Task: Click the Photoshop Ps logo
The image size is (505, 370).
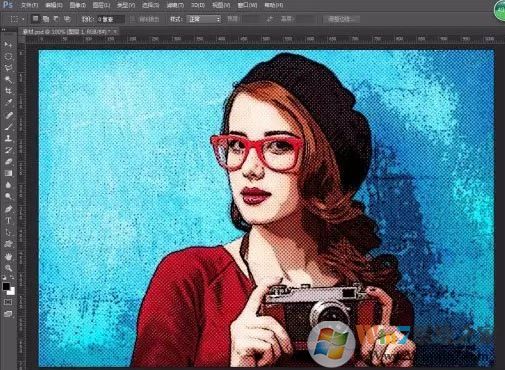Action: click(x=7, y=5)
